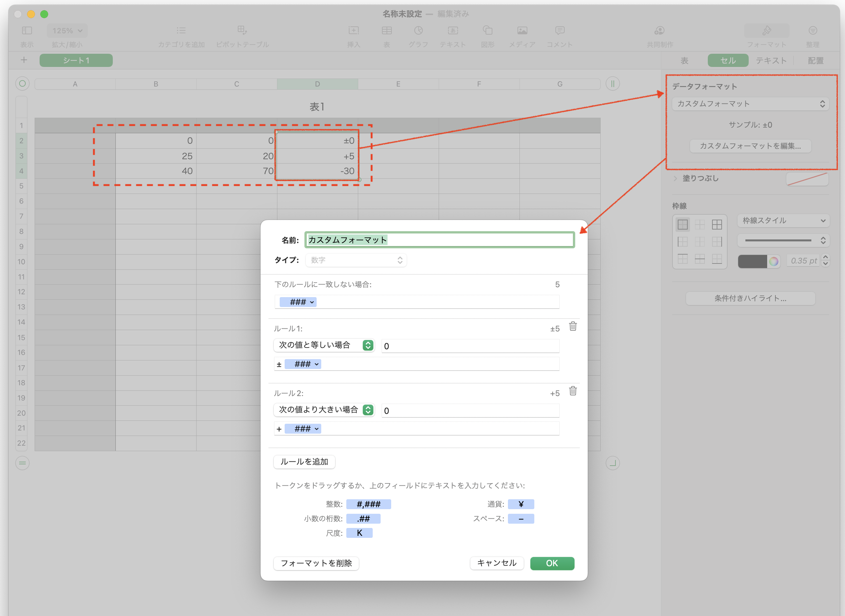Click the border color wheel swatch
This screenshot has height=616, width=845.
click(774, 262)
